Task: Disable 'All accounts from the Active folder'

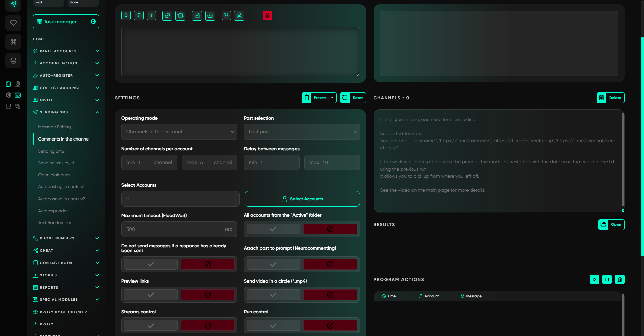Action: tap(330, 229)
